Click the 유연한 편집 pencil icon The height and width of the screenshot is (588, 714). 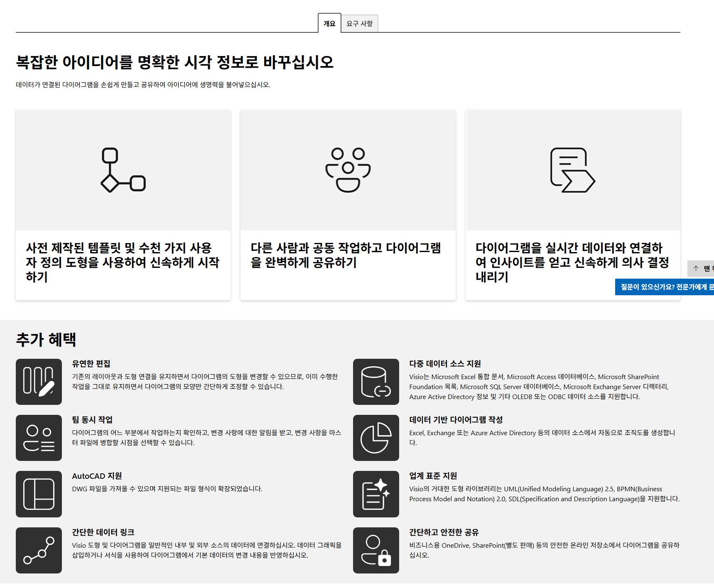pyautogui.click(x=39, y=382)
